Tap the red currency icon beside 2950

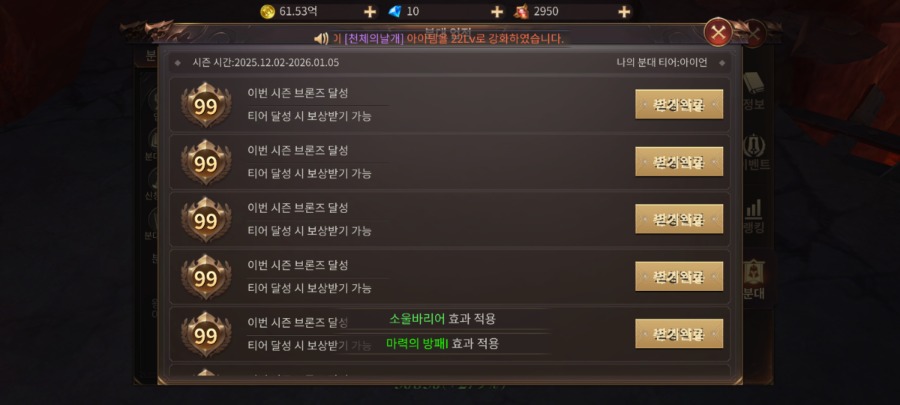[521, 11]
